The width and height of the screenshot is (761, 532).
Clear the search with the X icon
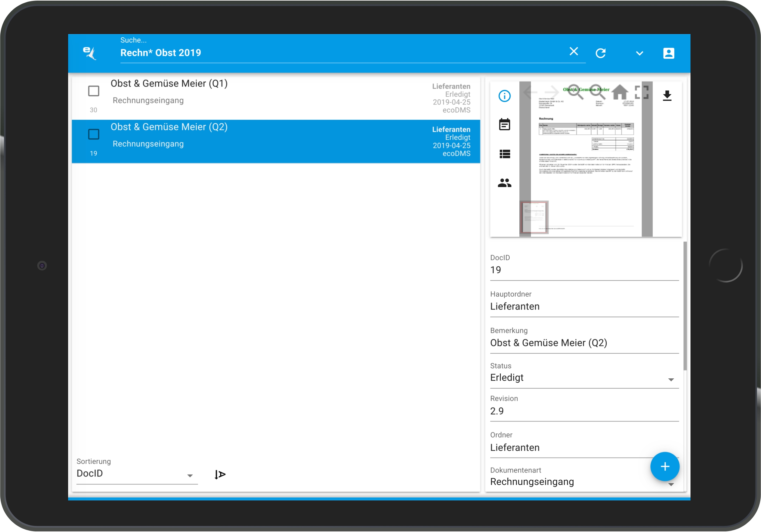click(x=573, y=51)
